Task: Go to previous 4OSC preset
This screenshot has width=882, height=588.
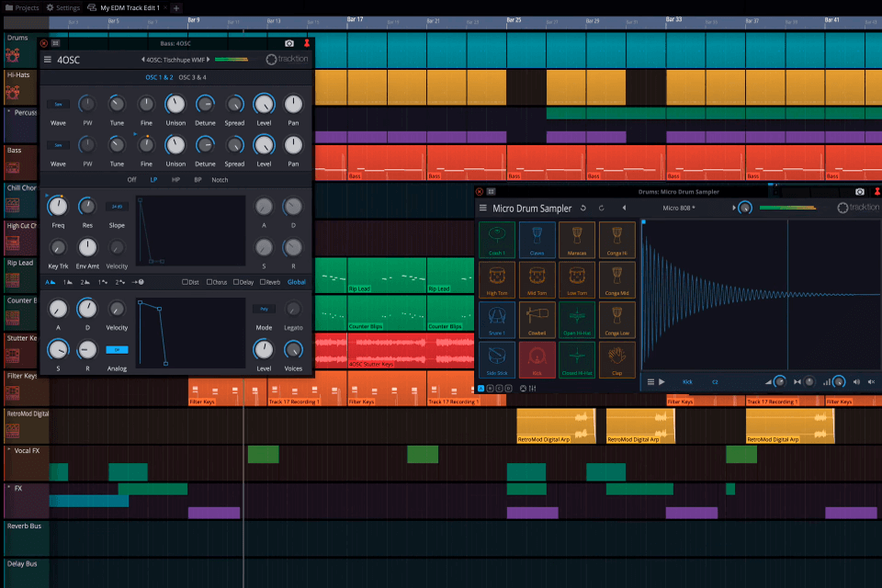Action: [x=143, y=59]
